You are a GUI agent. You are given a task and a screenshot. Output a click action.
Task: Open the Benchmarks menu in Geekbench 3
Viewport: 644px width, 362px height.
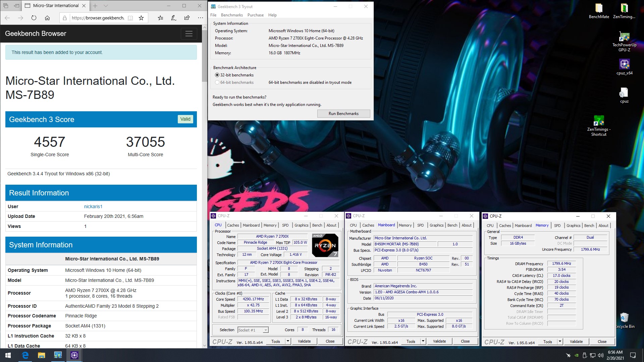click(232, 15)
